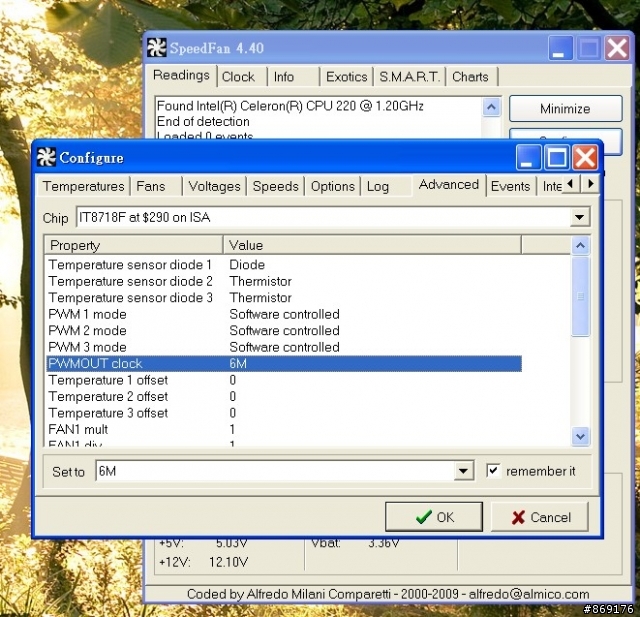Open the Readings tab in SpeedFan window
The width and height of the screenshot is (640, 617).
click(181, 75)
